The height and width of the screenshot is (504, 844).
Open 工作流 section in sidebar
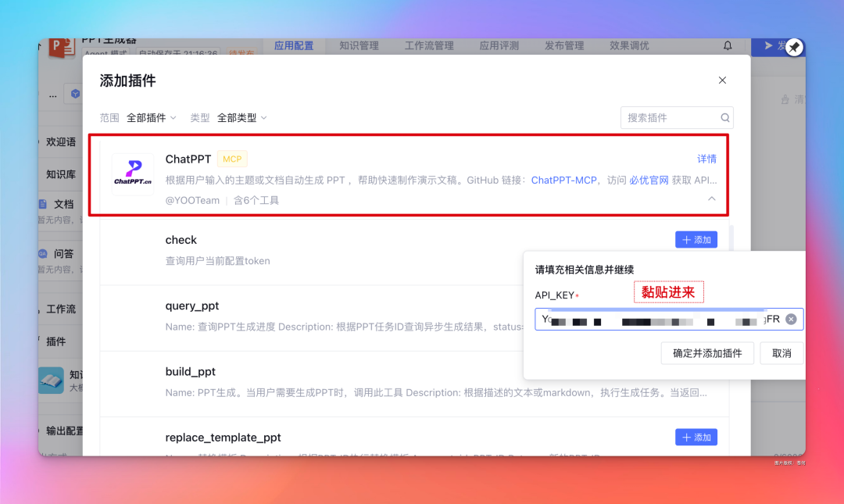tap(61, 309)
